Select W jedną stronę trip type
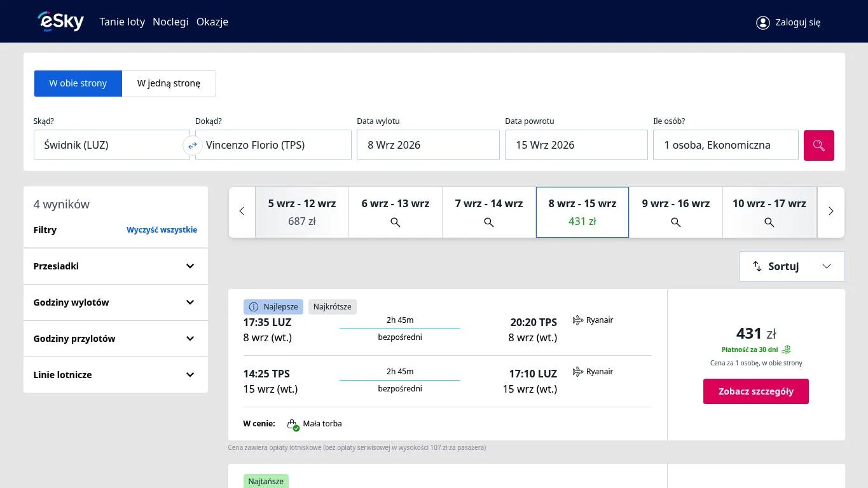Screen dimensions: 868x488 169,83
